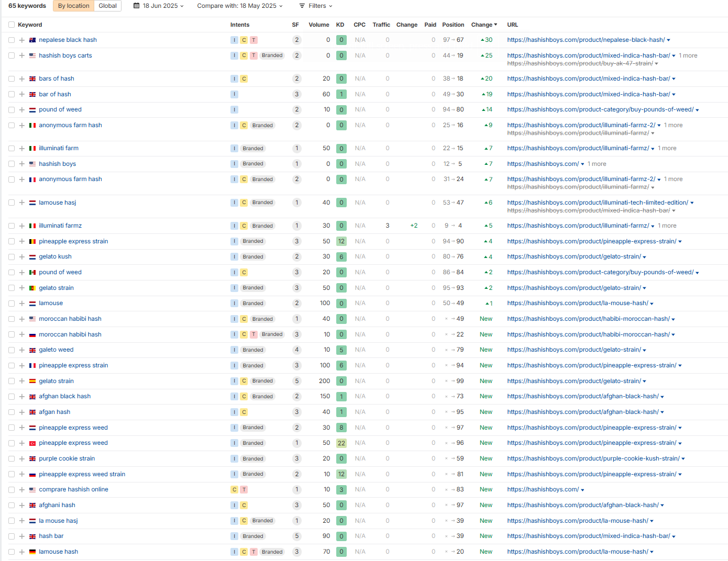Expand URL dropdown arrow for nepalese-black-hash link
Viewport: 728px width, 561px height.
[668, 40]
